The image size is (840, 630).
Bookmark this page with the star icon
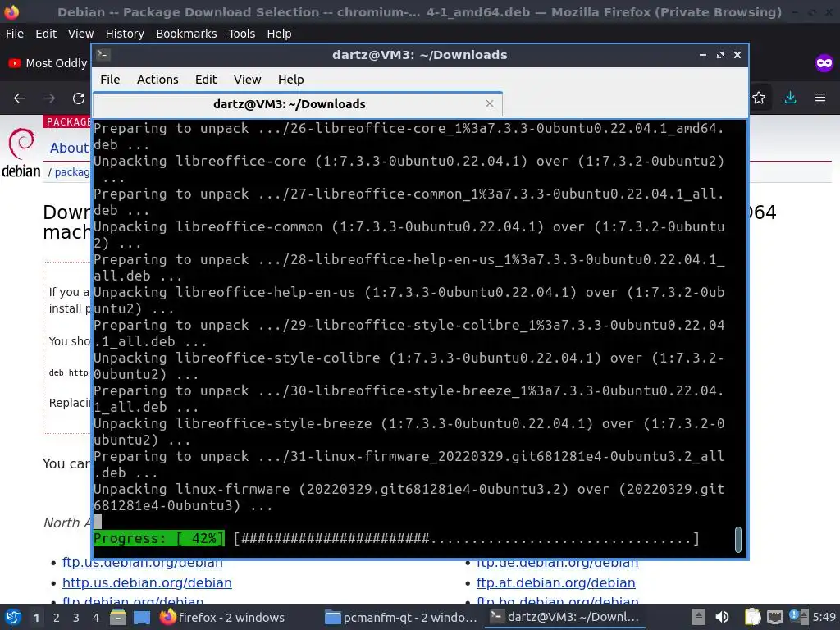[759, 98]
